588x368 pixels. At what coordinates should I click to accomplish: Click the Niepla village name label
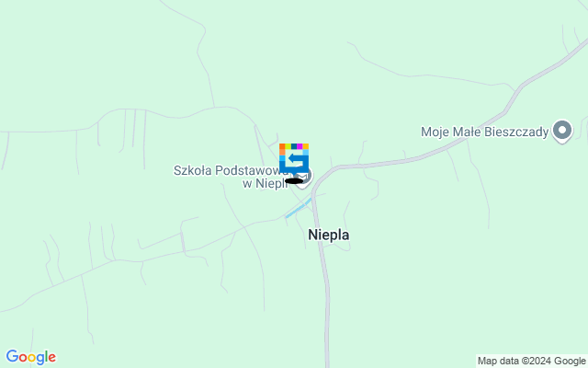click(329, 236)
